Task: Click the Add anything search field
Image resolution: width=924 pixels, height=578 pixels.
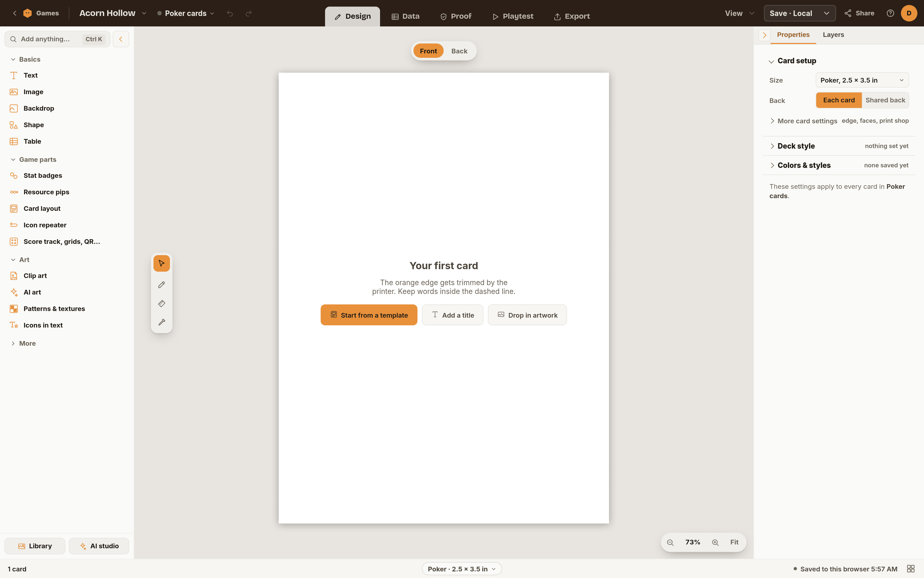Action: [57, 39]
